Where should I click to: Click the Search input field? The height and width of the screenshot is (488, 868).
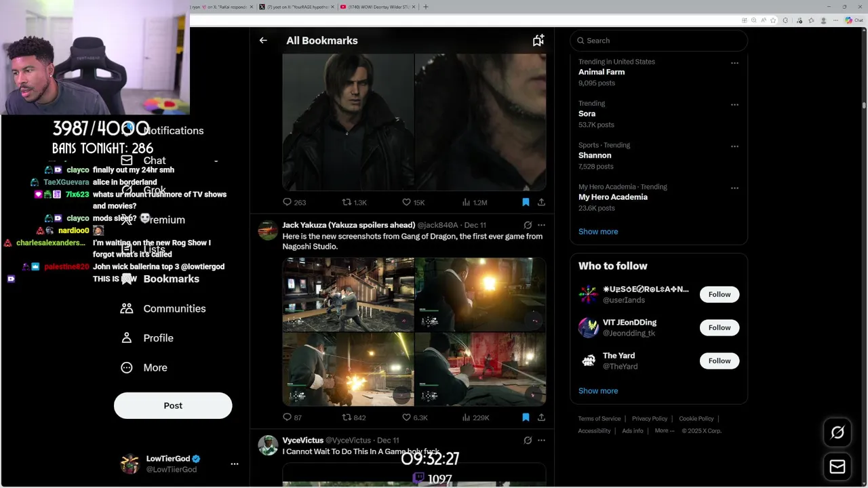(x=658, y=41)
